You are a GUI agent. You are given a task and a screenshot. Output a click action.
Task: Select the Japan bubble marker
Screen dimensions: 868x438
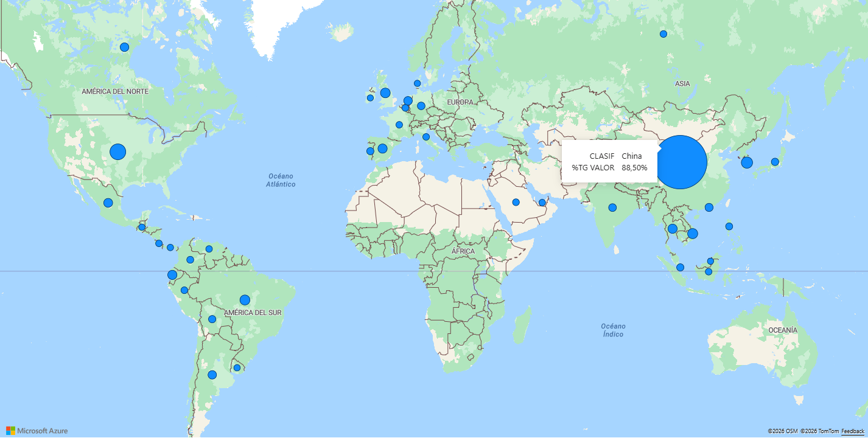tap(775, 162)
